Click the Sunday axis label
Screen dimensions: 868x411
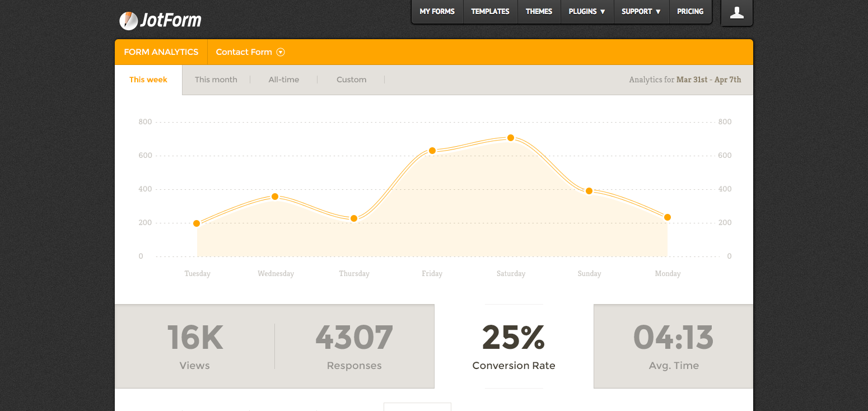pos(589,274)
